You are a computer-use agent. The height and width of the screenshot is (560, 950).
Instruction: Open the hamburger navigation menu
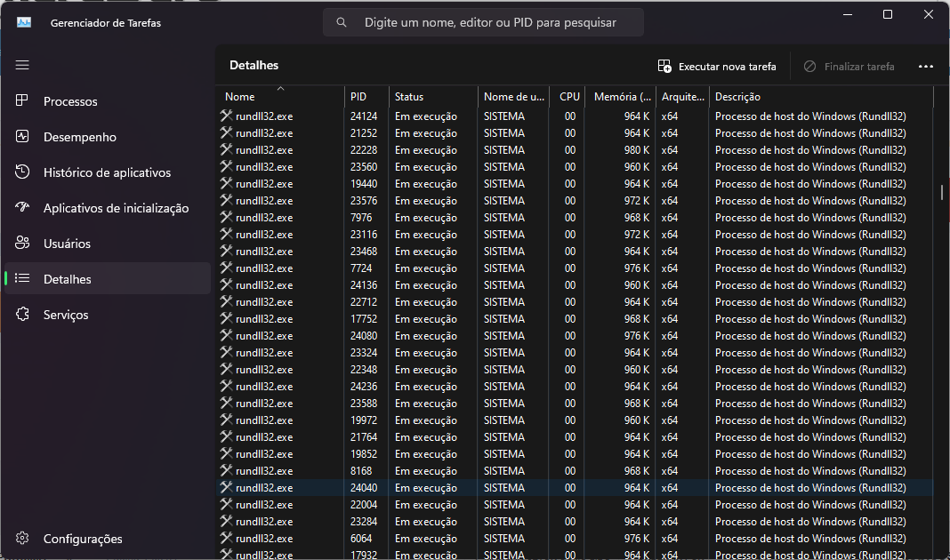pyautogui.click(x=22, y=65)
